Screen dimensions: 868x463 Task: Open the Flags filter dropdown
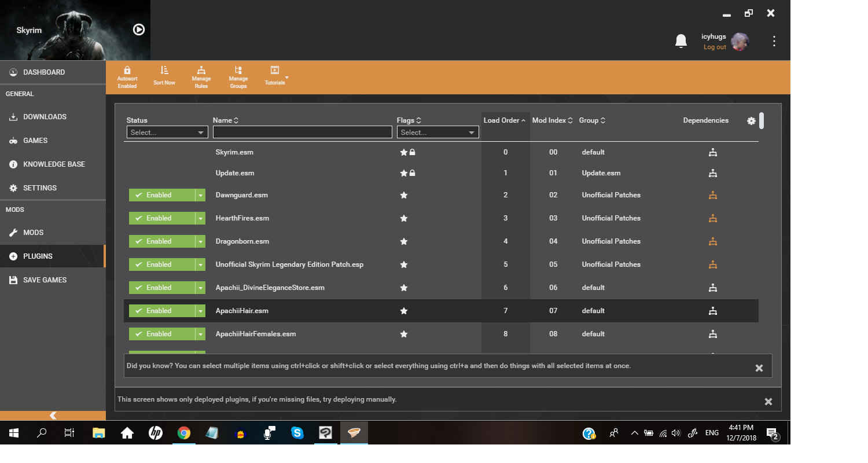point(438,133)
